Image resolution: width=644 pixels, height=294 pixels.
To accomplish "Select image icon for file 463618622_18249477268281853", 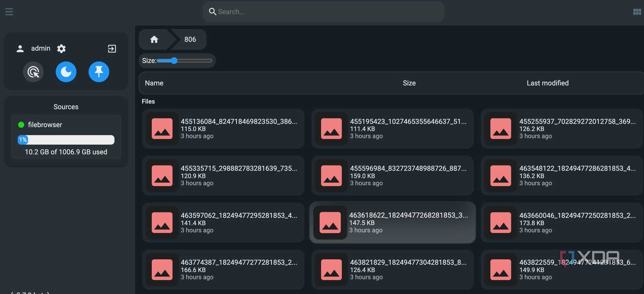I will (x=330, y=223).
